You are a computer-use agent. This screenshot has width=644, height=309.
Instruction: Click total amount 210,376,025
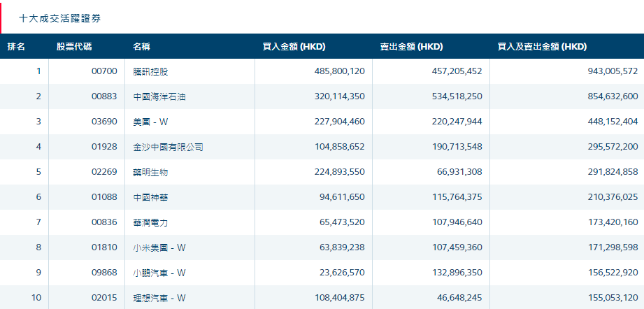click(613, 197)
